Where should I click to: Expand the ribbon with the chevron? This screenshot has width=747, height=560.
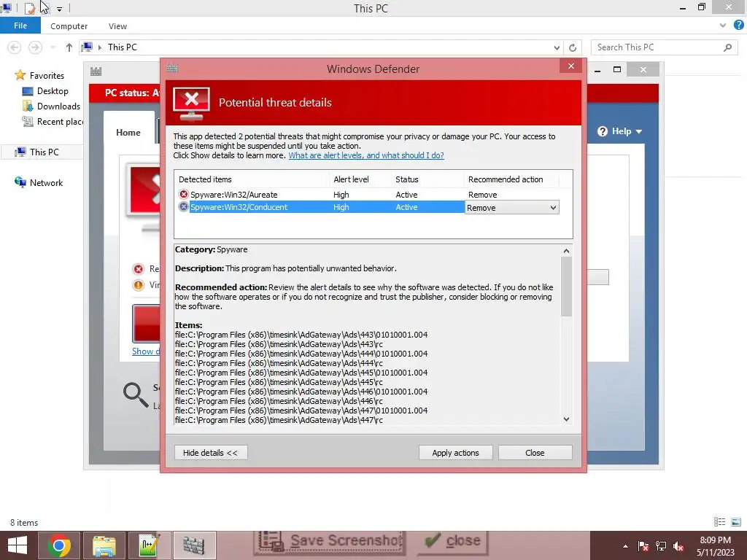point(723,26)
